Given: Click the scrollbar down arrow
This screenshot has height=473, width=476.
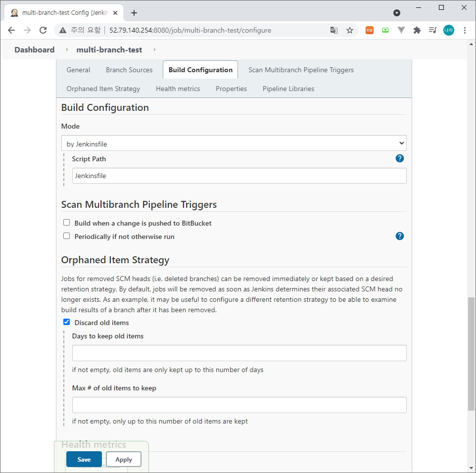Looking at the screenshot, I should (x=471, y=468).
